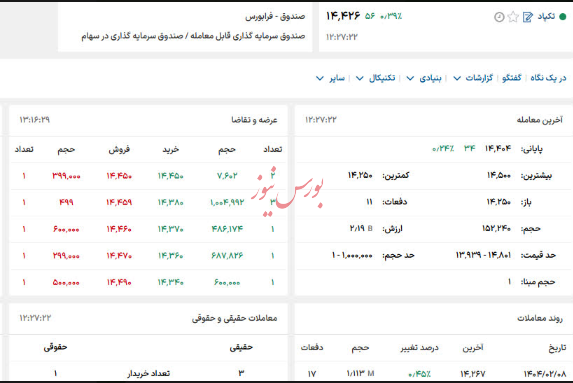Viewport: 573px width, 383px height.
Task: Click buy price ۱۴,۳۶۰ in order book
Action: tap(170, 255)
